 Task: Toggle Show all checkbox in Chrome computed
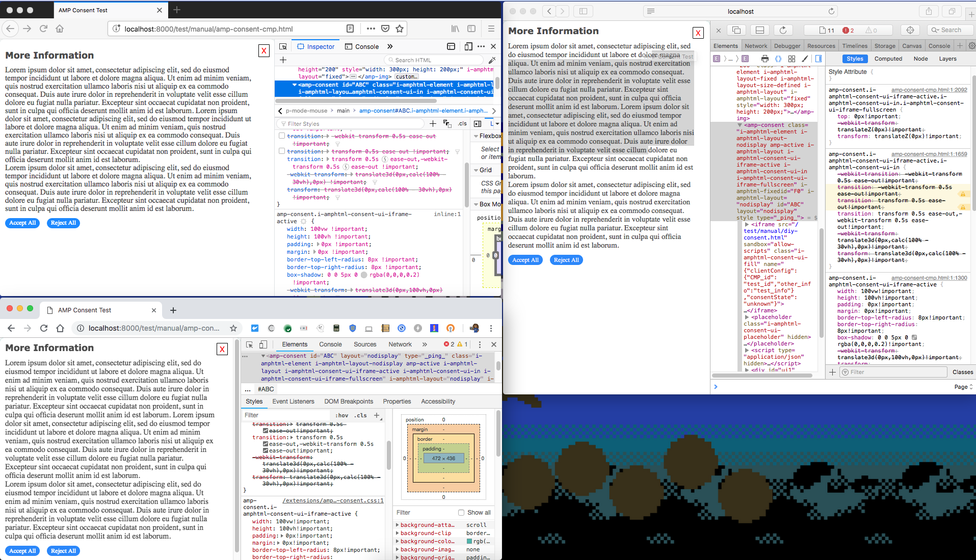click(x=461, y=513)
